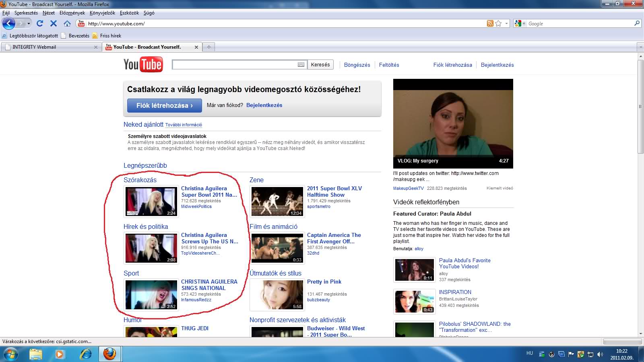Viewport: 644px width, 362px height.
Task: Open Paula Abdul's Favorite YouTube Videos thumbnail
Action: pos(415,269)
